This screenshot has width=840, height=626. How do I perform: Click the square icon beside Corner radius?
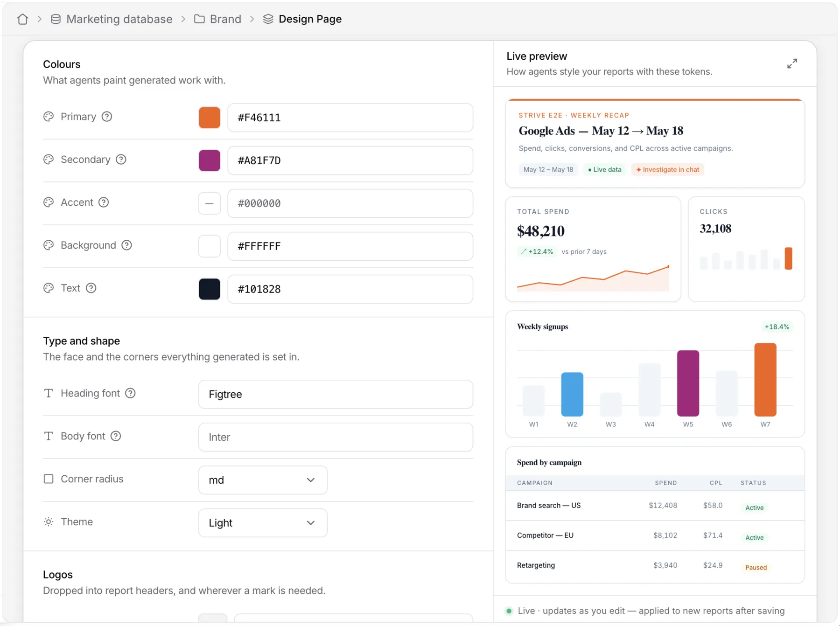click(x=49, y=479)
